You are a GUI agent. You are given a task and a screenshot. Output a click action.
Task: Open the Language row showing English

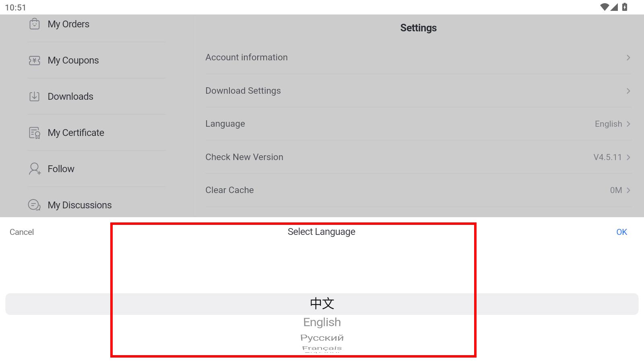(x=418, y=124)
